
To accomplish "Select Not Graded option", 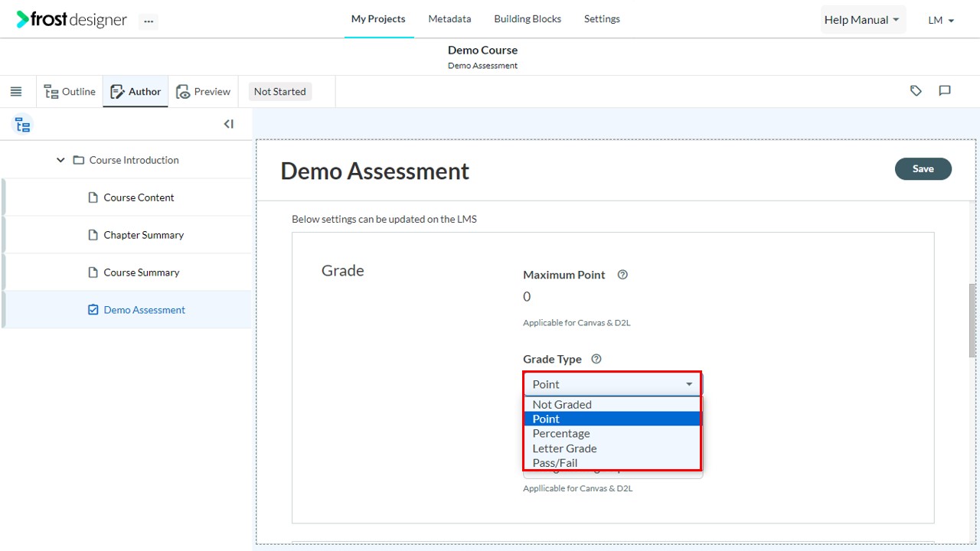I will click(x=612, y=404).
